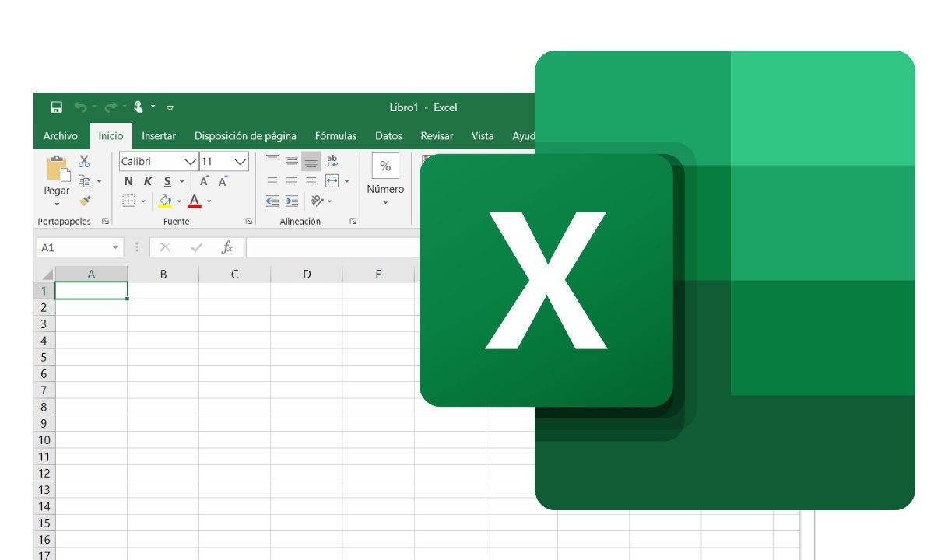Click the Decrease font size icon

click(x=223, y=181)
